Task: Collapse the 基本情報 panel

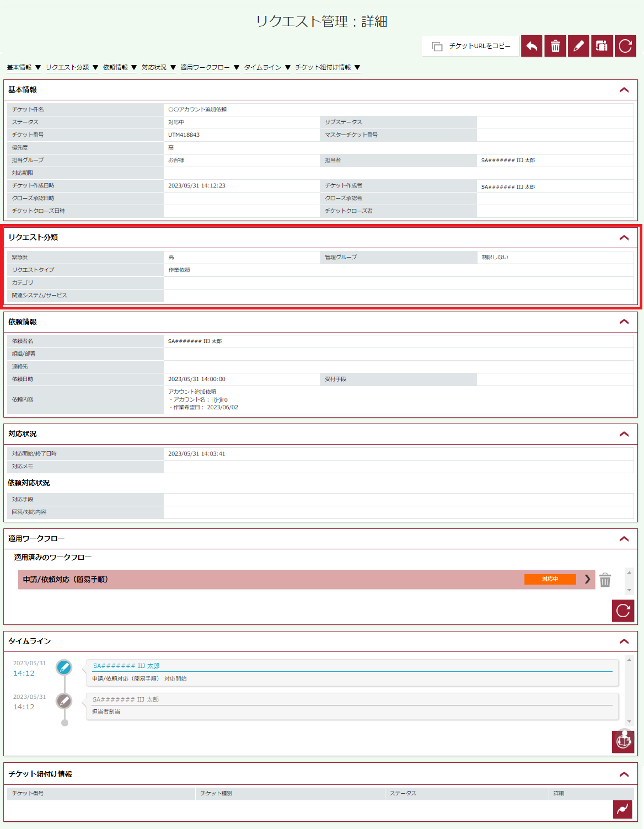Action: (x=624, y=90)
